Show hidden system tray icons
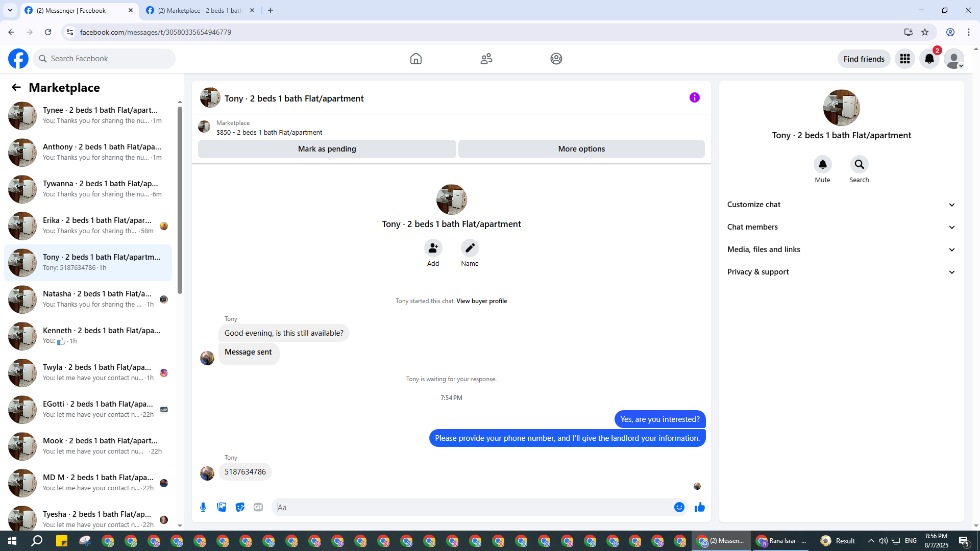 coord(871,541)
